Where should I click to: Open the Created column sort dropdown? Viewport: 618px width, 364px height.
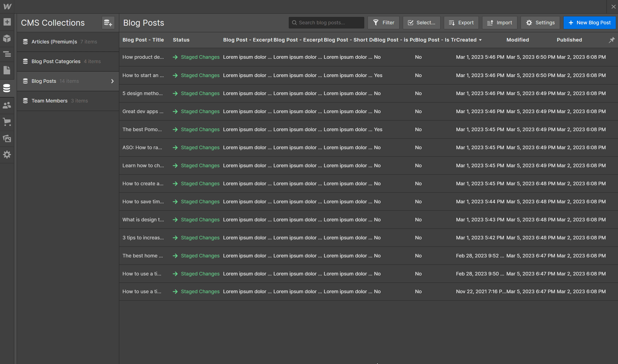pos(480,40)
